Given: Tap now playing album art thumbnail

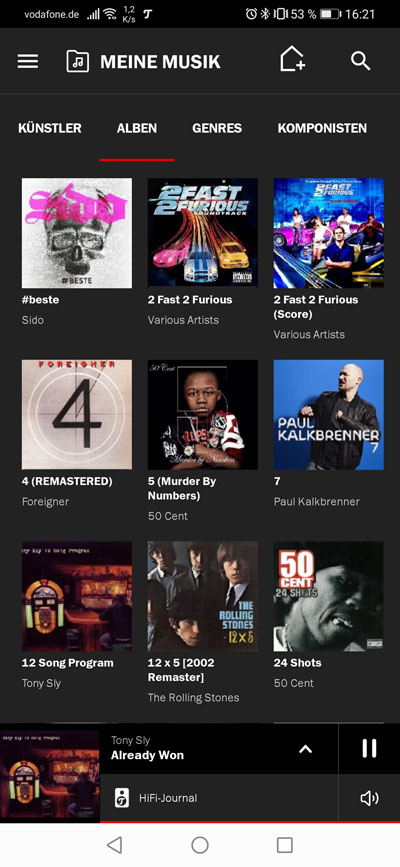Looking at the screenshot, I should 50,776.
